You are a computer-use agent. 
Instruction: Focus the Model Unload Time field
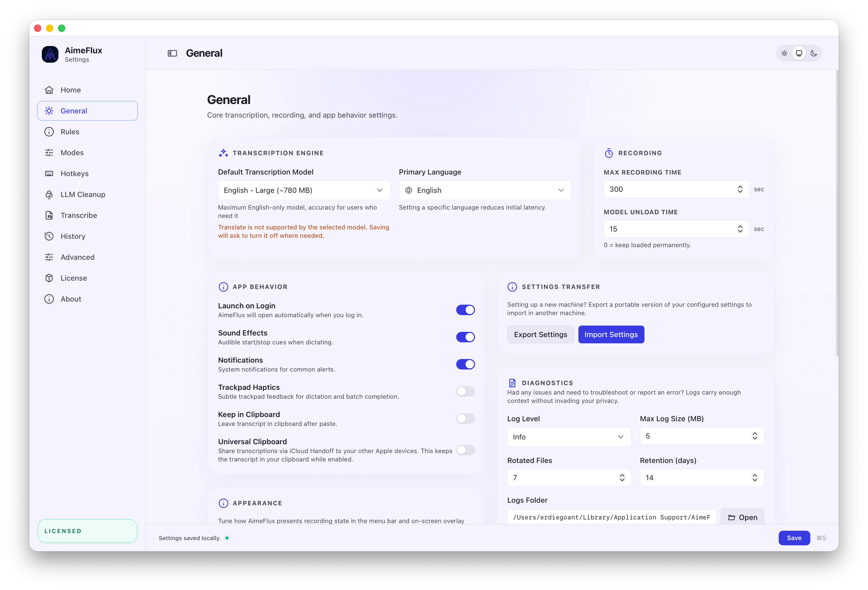click(676, 229)
